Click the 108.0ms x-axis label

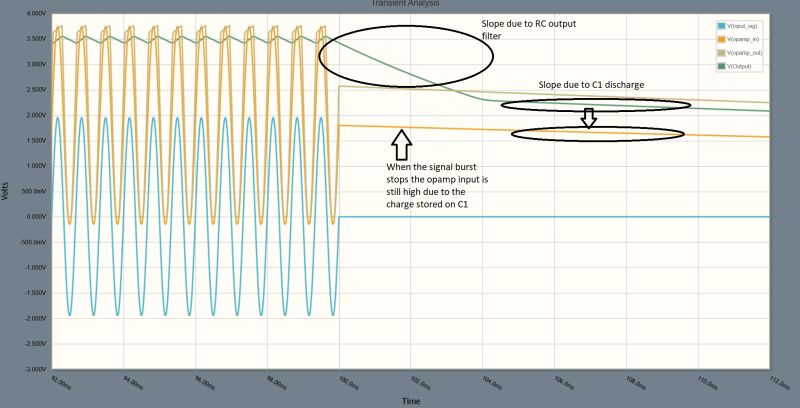(636, 382)
